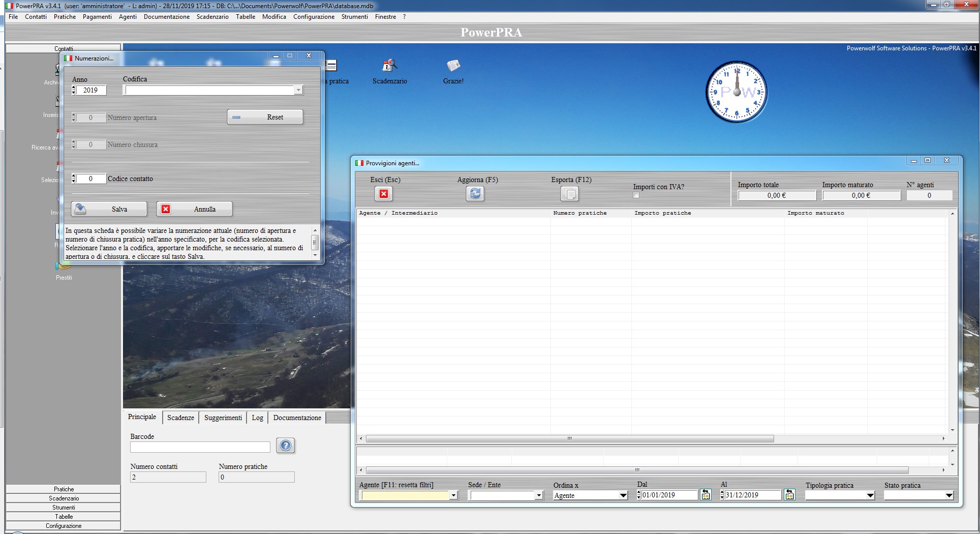This screenshot has height=534, width=980.
Task: Open the Tipologia pratica dropdown
Action: (870, 495)
